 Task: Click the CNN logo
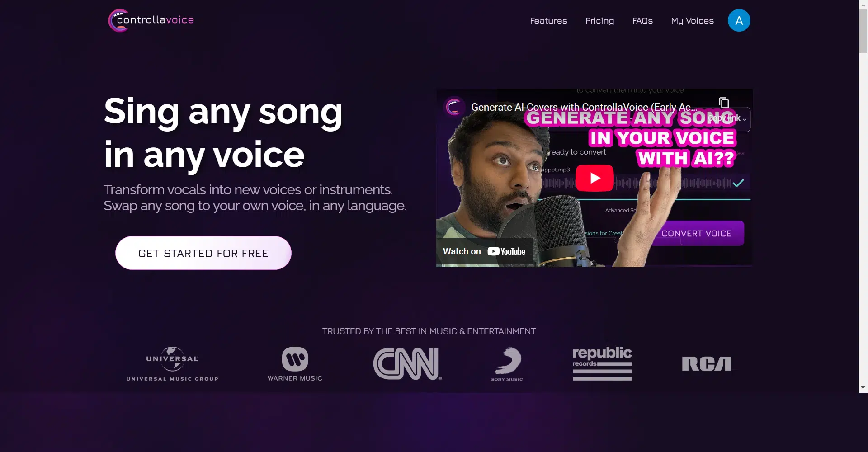pos(407,364)
